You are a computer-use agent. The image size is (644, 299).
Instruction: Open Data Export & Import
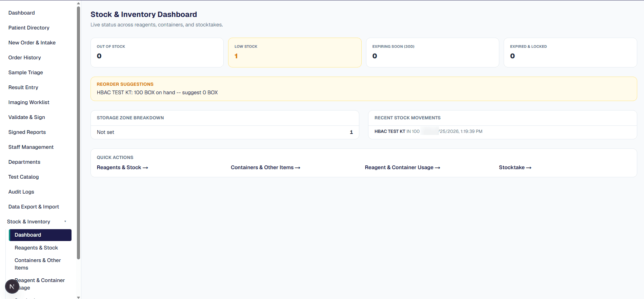click(34, 207)
